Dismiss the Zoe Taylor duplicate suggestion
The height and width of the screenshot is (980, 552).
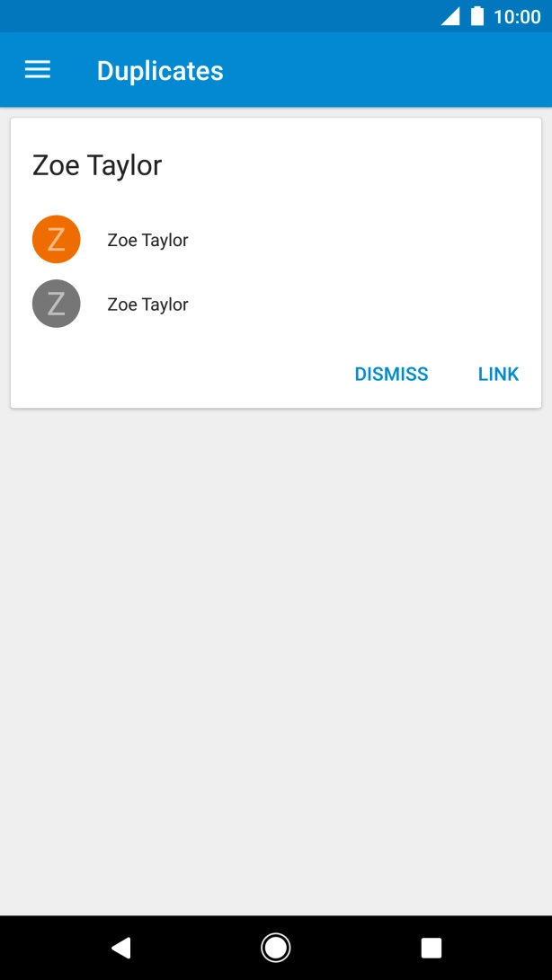(391, 374)
